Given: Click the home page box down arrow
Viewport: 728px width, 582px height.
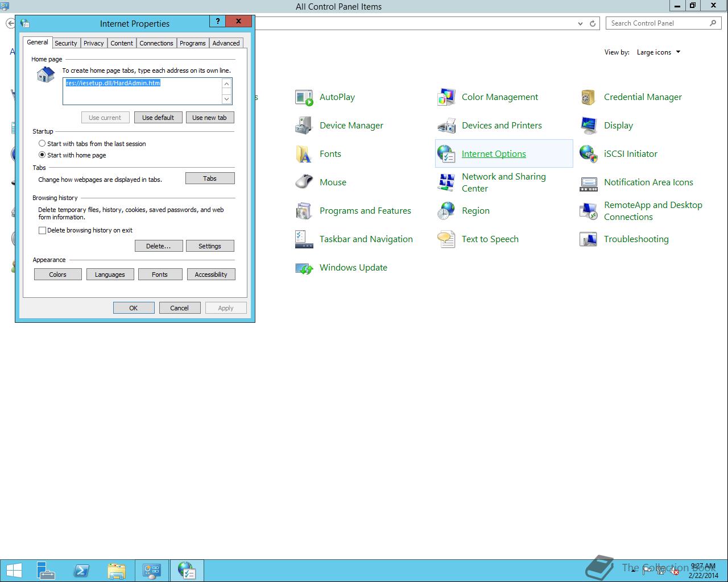Looking at the screenshot, I should (x=226, y=99).
